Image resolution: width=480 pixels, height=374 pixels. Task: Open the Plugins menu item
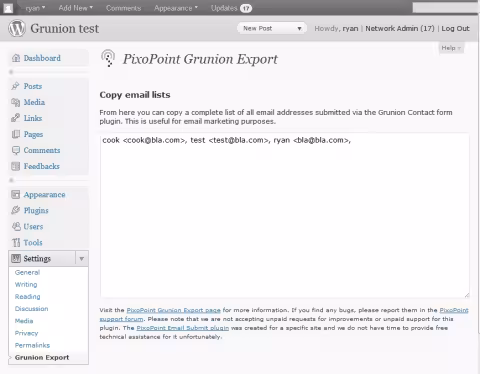tap(36, 211)
